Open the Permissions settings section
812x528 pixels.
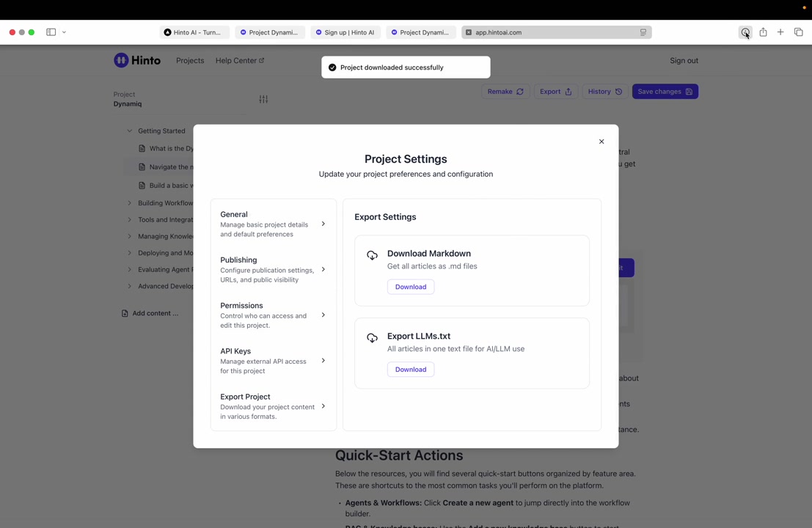point(273,315)
